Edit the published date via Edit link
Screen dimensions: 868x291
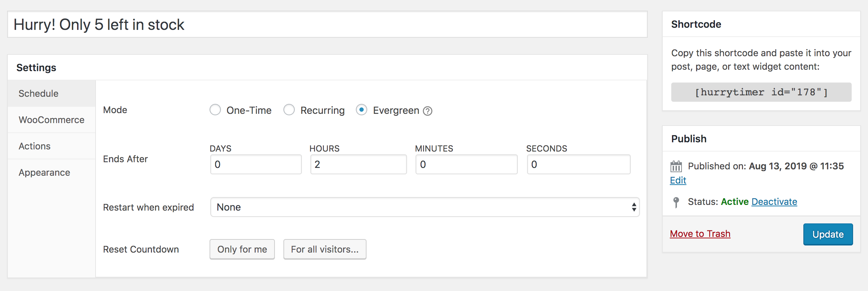678,180
